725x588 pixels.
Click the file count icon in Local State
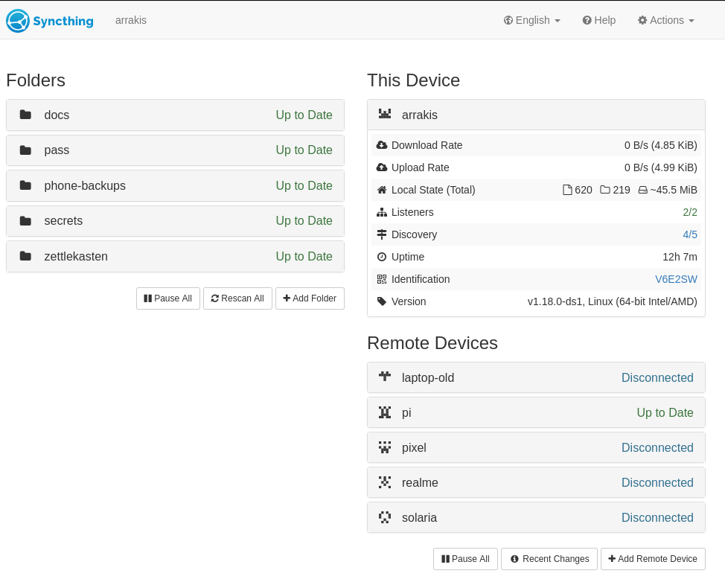[x=567, y=190]
